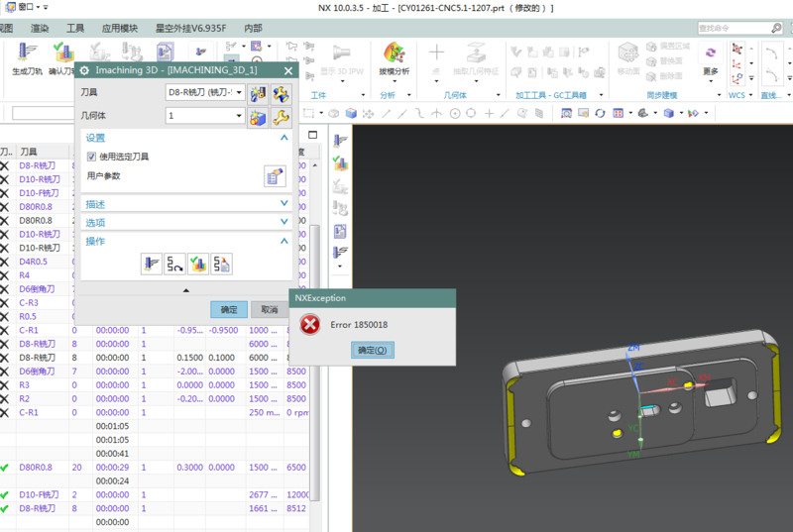Expand the 描述 section
This screenshot has width=793, height=532.
(284, 203)
